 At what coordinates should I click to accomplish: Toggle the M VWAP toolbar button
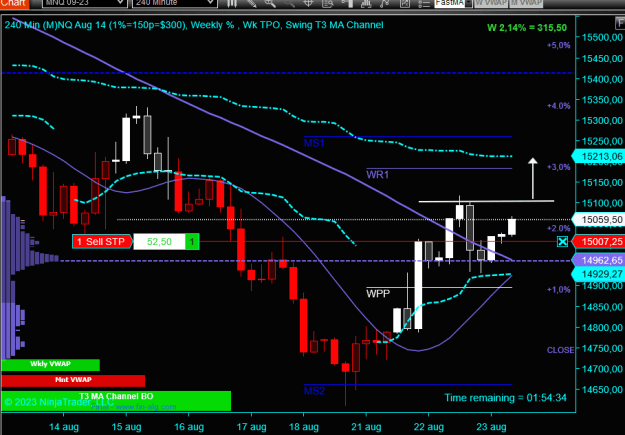click(x=526, y=3)
